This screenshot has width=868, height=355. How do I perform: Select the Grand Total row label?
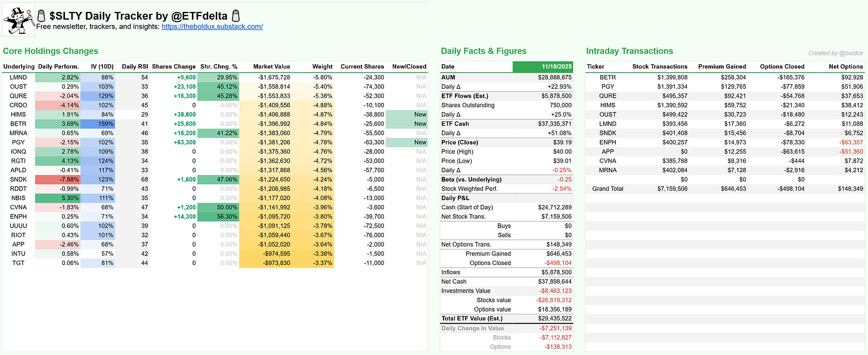coord(607,189)
